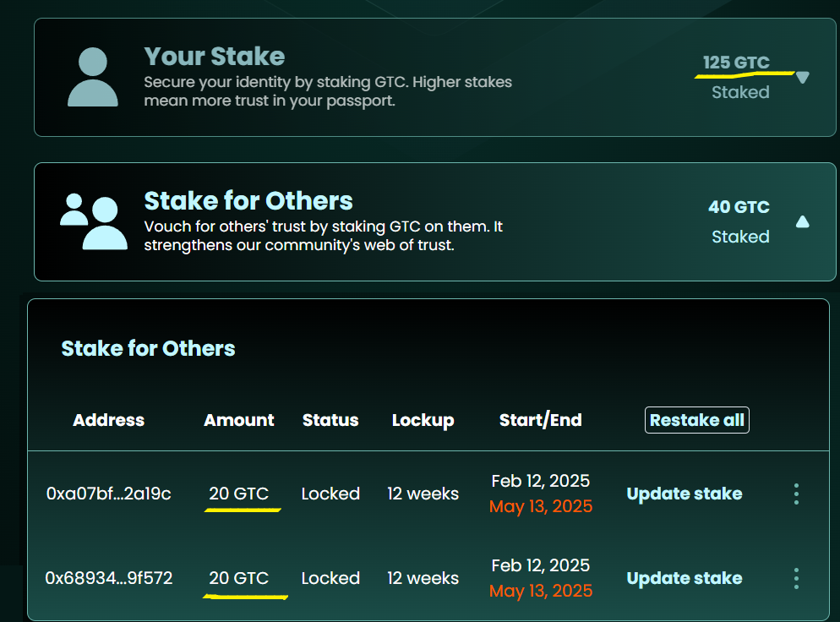Click the single-person icon beside Your Stake
Viewport: 840px width, 622px height.
click(93, 77)
